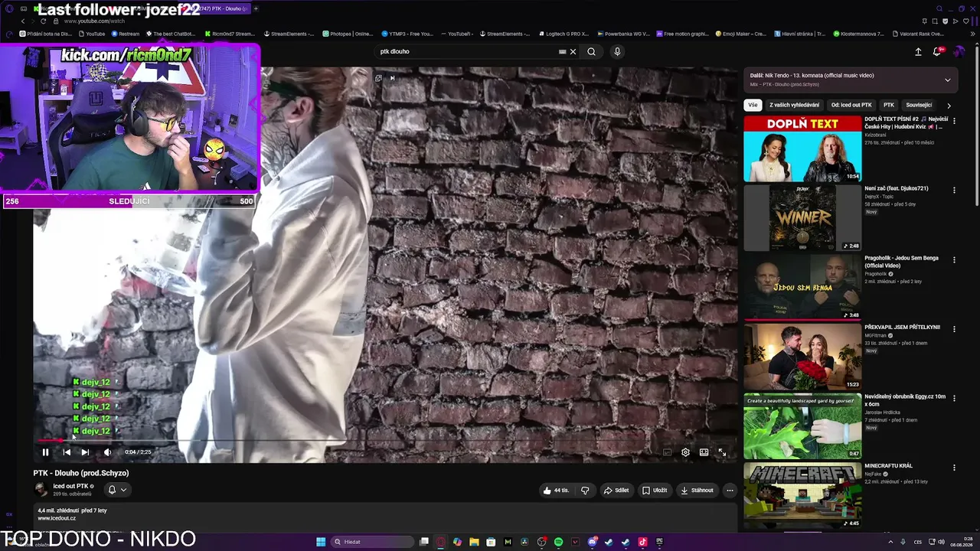Image resolution: width=980 pixels, height=551 pixels.
Task: Run search with magnifier button
Action: tap(591, 52)
